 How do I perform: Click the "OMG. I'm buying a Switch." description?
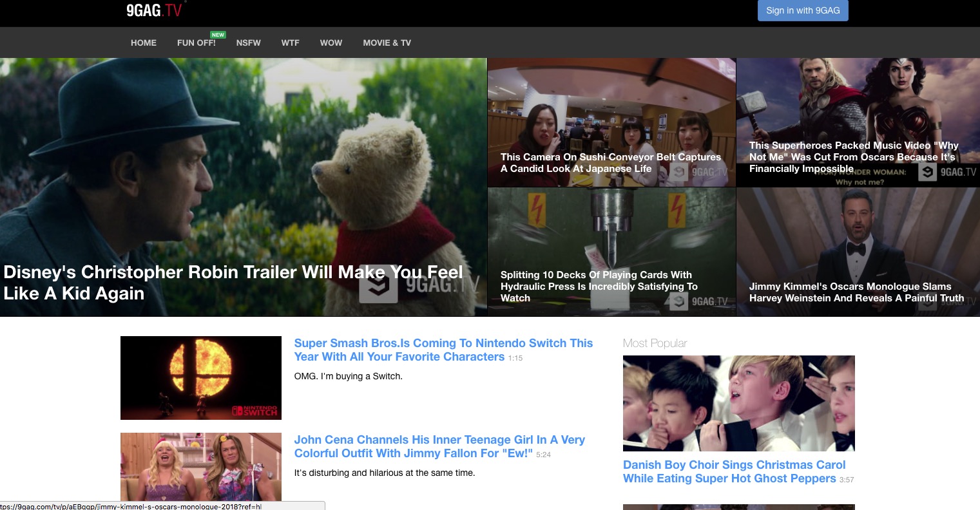point(349,376)
